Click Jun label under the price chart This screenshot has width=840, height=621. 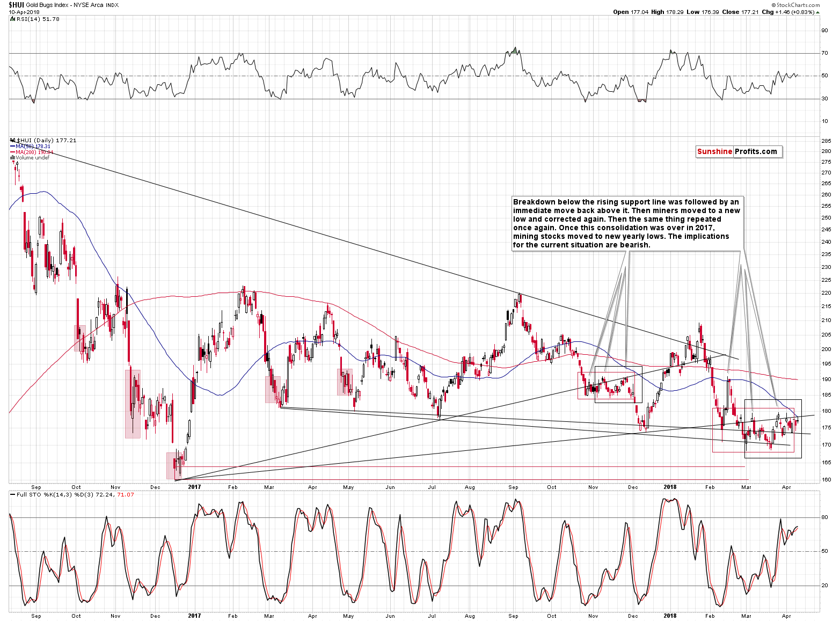(390, 487)
